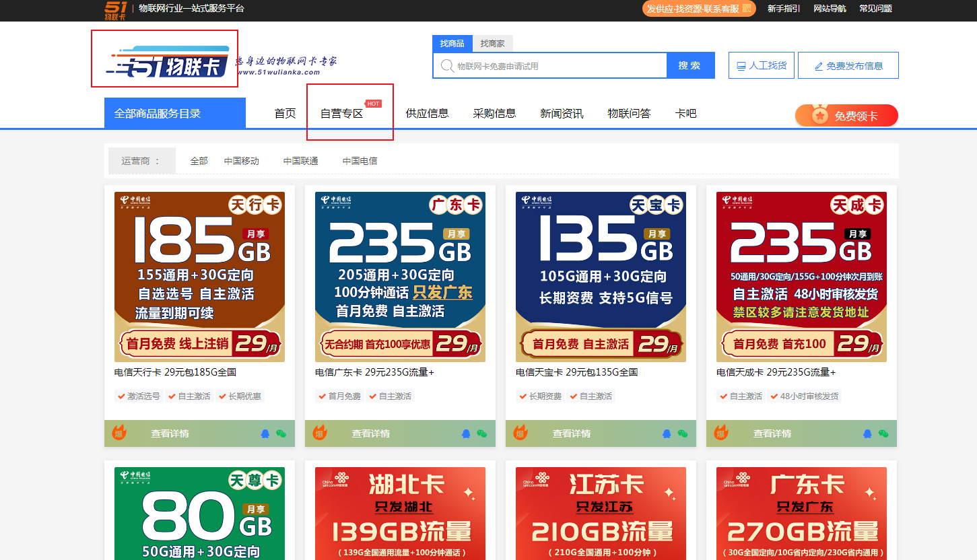This screenshot has height=560, width=977.
Task: Open 新手指引 in the top bar
Action: tap(784, 9)
